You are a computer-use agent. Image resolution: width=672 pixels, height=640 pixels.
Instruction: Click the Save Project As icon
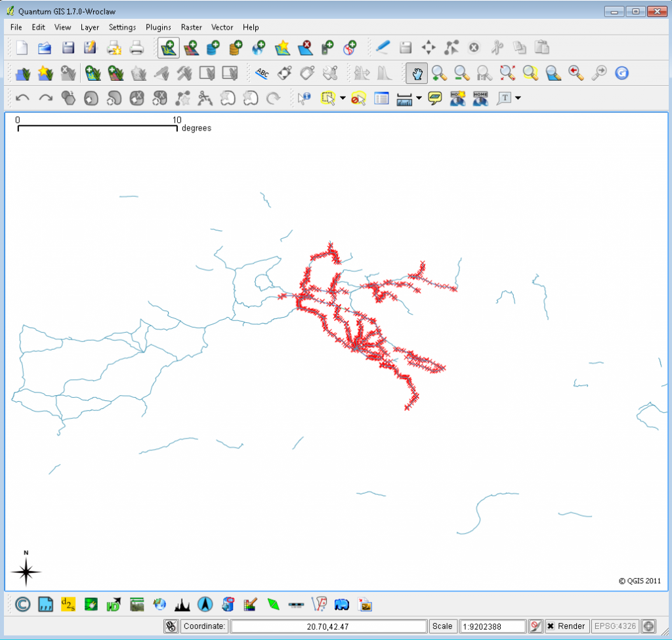click(x=91, y=47)
